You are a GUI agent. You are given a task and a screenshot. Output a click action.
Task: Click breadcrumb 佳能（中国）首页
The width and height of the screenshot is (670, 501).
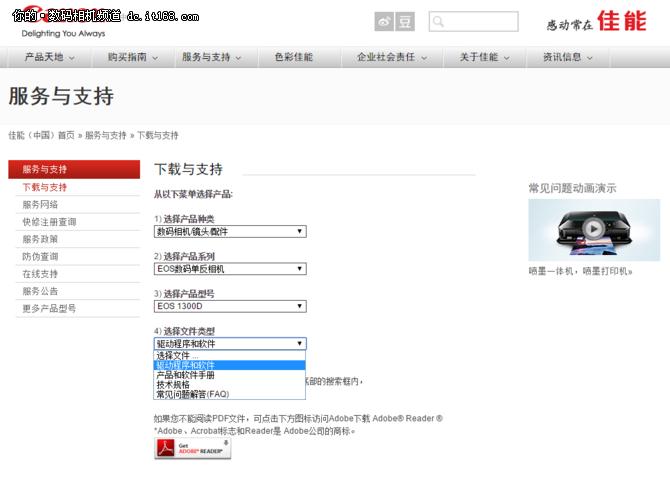pyautogui.click(x=41, y=136)
